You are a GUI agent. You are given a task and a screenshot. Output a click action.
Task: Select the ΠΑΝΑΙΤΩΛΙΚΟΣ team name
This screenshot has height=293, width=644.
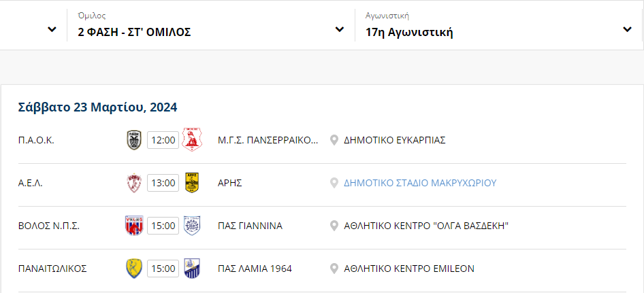[52, 269]
